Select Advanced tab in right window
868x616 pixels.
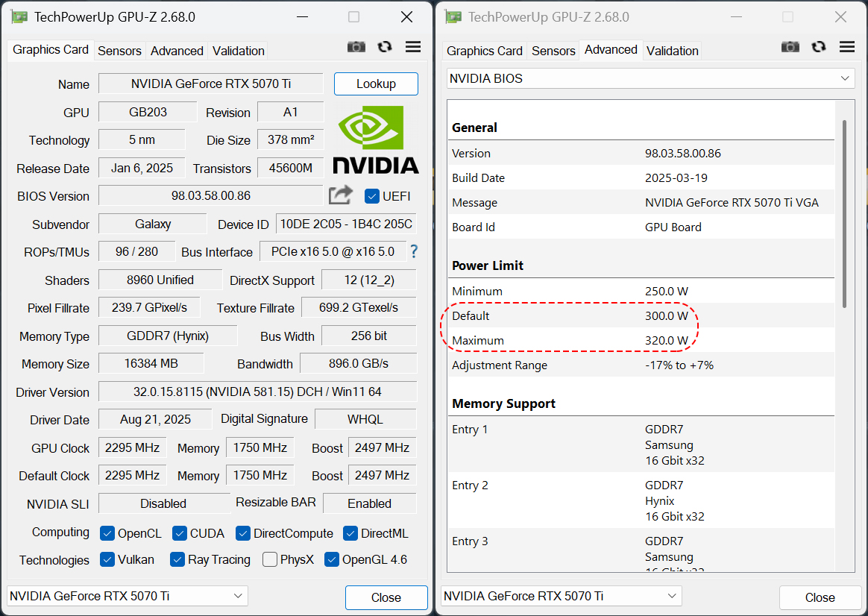point(611,50)
